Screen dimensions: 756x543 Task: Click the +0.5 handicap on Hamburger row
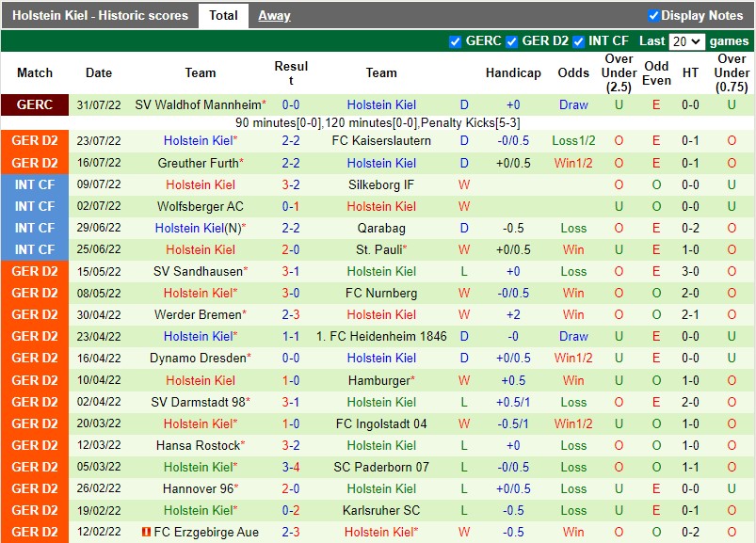(x=513, y=380)
